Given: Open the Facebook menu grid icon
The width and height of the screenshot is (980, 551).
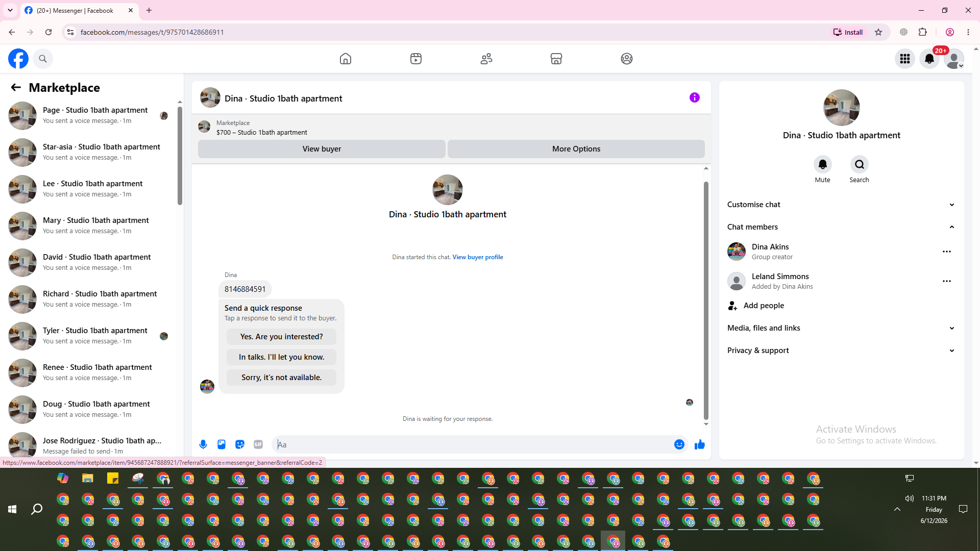Looking at the screenshot, I should point(905,59).
